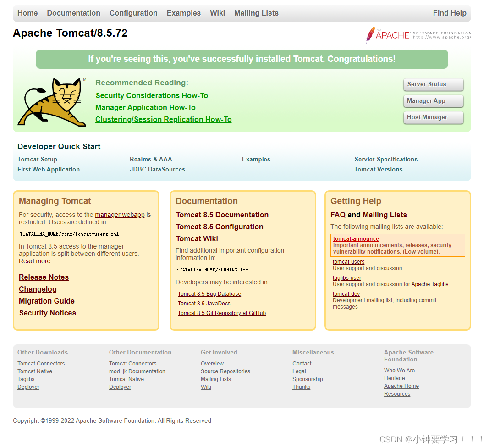489x448 pixels.
Task: Click the Server Status button
Action: click(434, 84)
